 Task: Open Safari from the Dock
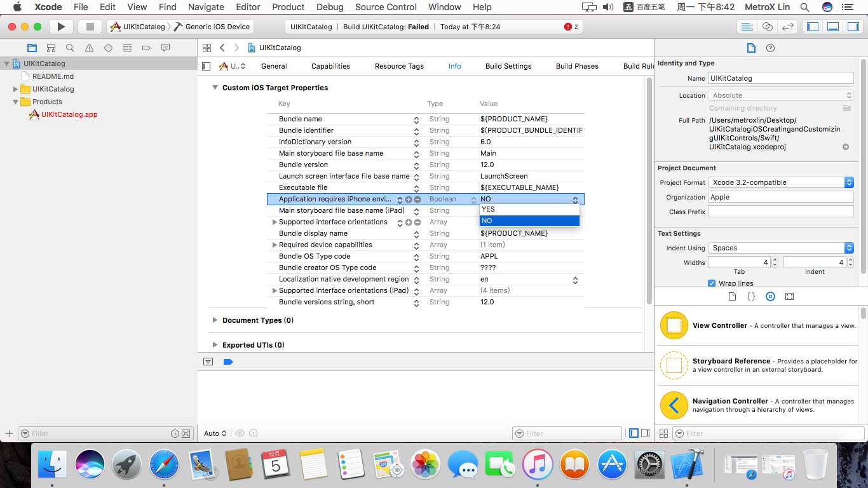coord(165,465)
